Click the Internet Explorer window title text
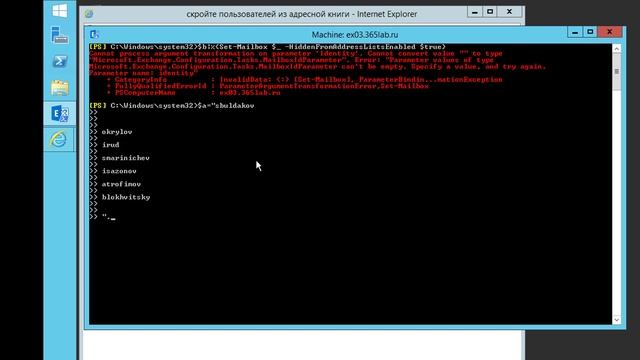The image size is (640, 360). click(302, 14)
